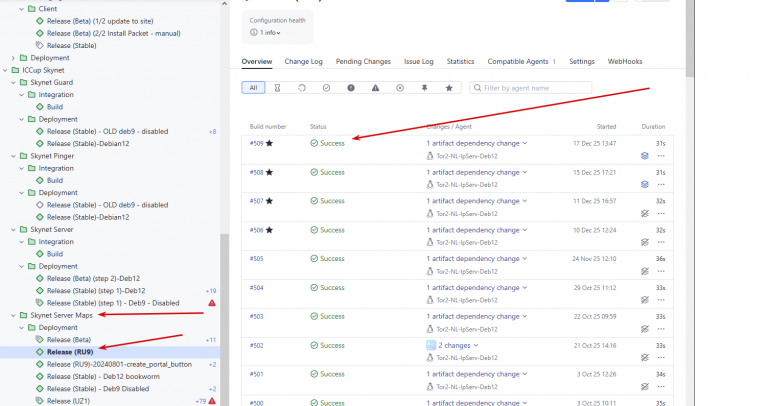Collapse the Skynet Server Maps project
The width and height of the screenshot is (768, 406).
[x=13, y=315]
